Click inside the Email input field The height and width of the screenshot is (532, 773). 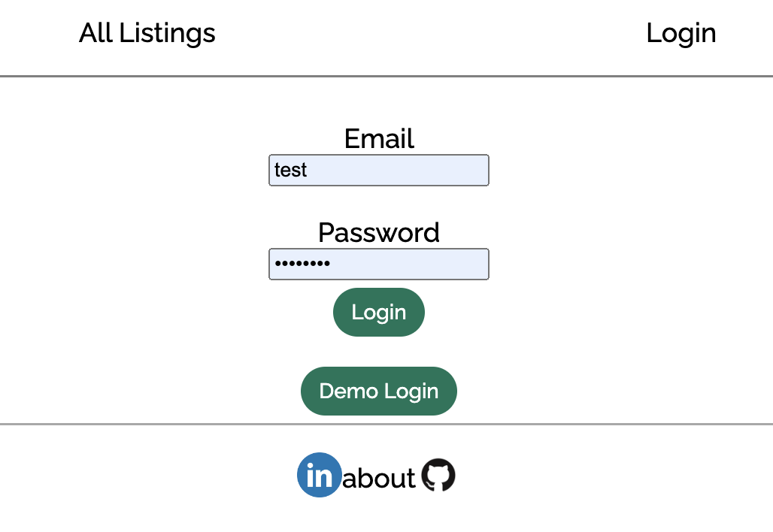[378, 170]
